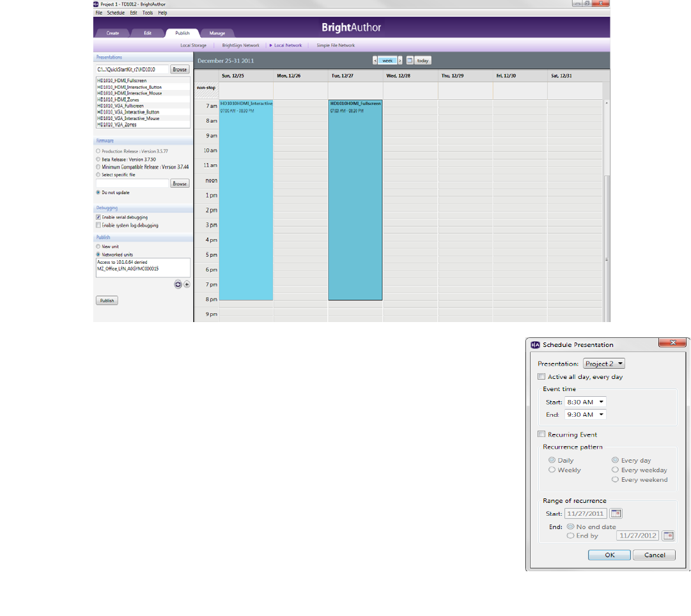
Task: Open the Help menu
Action: [162, 13]
